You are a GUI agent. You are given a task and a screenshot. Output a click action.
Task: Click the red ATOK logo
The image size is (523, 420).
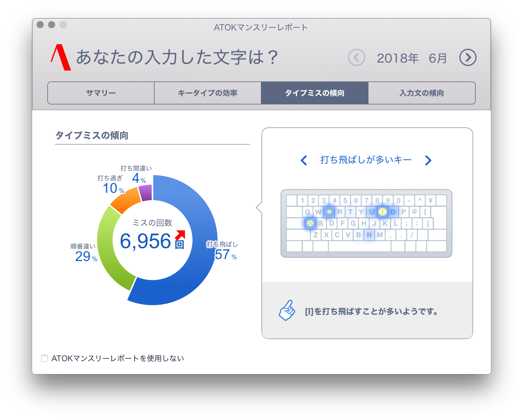pos(61,57)
